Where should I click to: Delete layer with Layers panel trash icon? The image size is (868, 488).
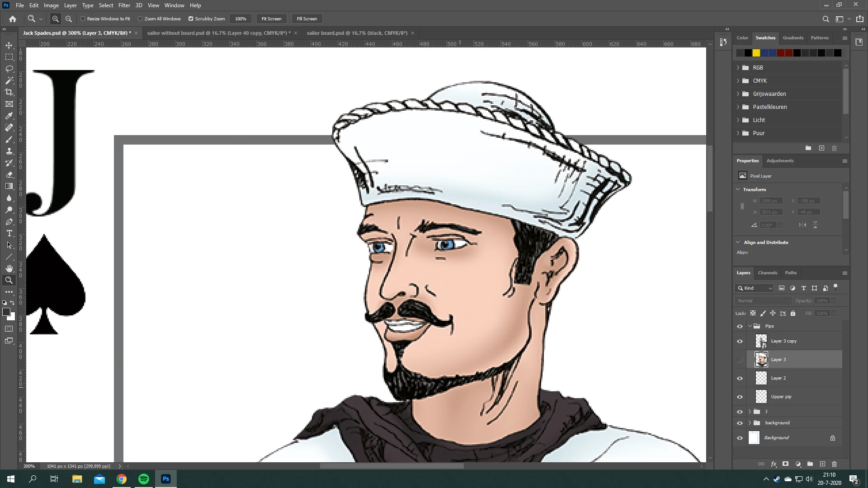pyautogui.click(x=835, y=464)
